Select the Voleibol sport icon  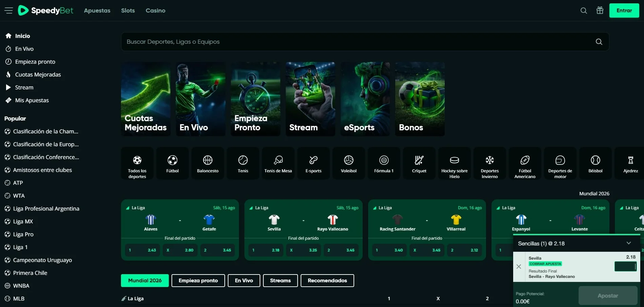pos(349,163)
